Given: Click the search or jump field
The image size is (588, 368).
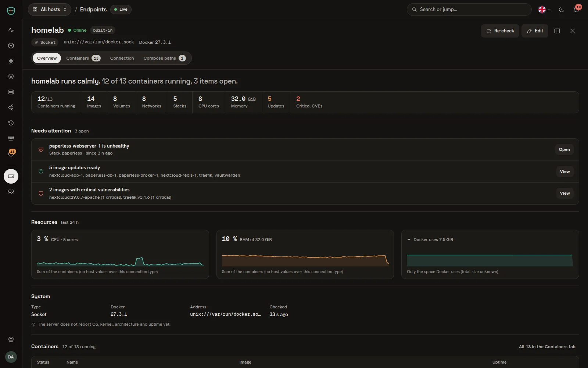Looking at the screenshot, I should click(469, 10).
